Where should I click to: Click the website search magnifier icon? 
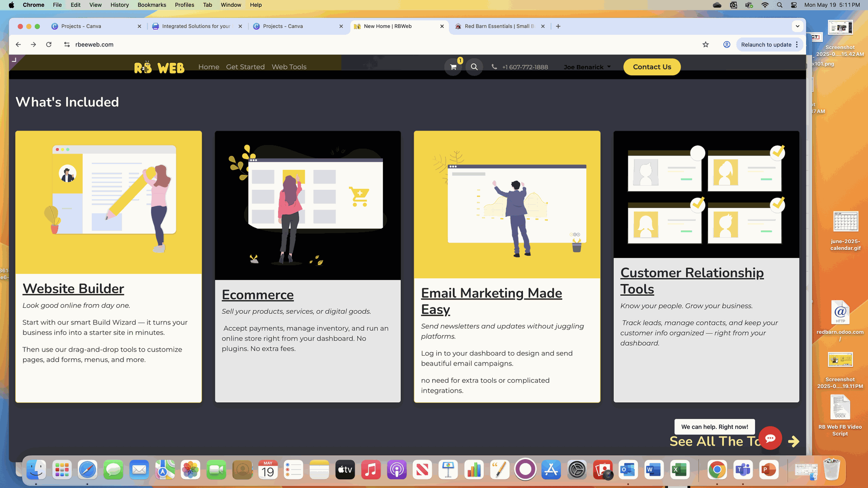(474, 67)
